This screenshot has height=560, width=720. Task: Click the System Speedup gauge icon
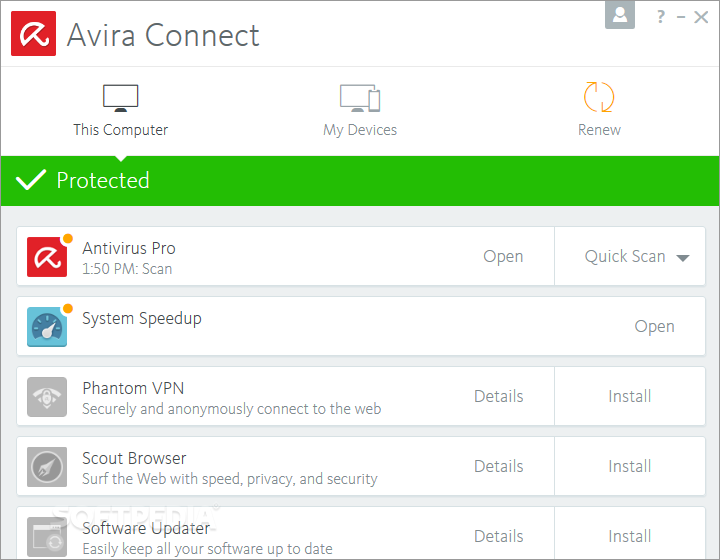47,327
